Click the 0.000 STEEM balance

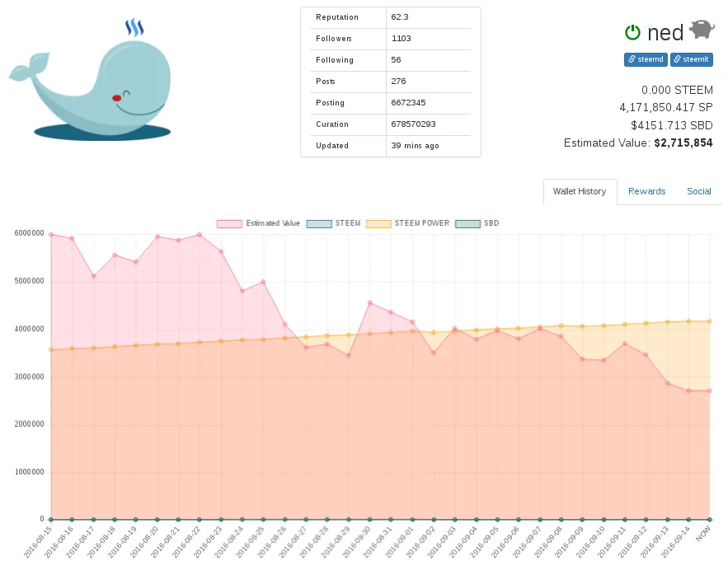[677, 90]
